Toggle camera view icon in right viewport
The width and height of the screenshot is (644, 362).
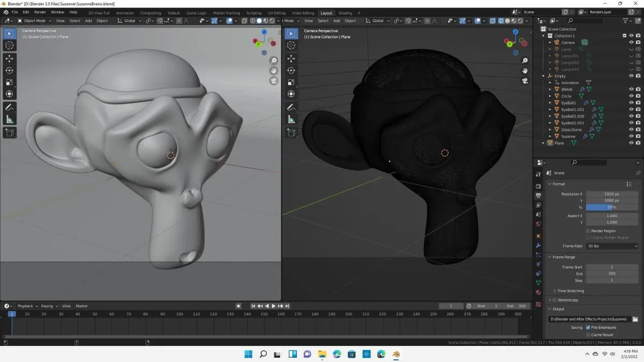tap(525, 81)
